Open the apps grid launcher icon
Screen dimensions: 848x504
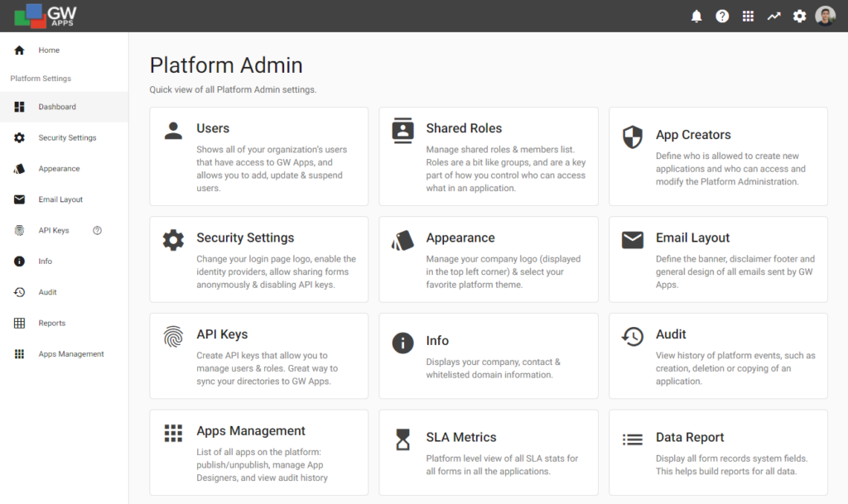pos(748,17)
